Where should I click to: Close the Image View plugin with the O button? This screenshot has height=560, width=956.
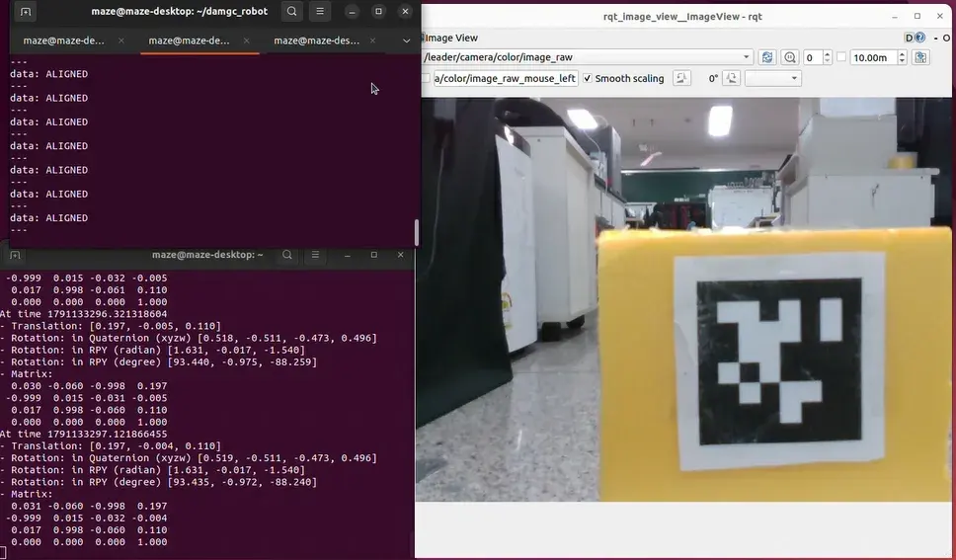[946, 38]
